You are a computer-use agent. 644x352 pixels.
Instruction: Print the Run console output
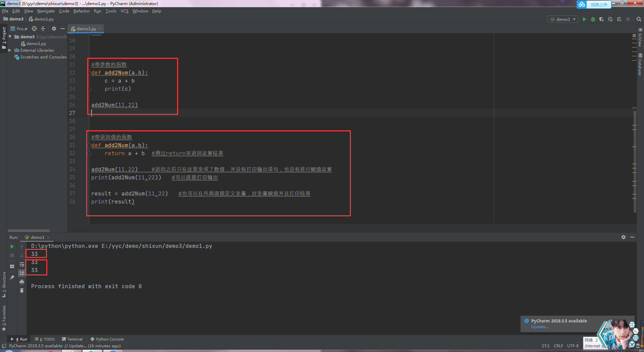22,282
